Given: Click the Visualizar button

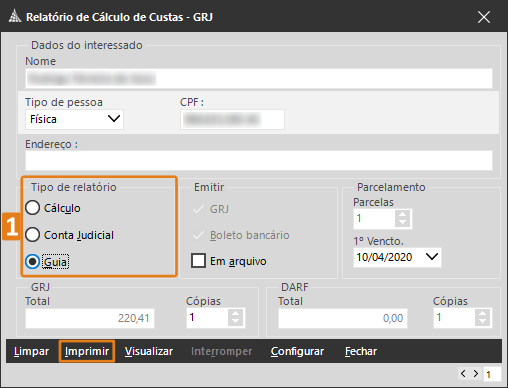Looking at the screenshot, I should point(149,351).
